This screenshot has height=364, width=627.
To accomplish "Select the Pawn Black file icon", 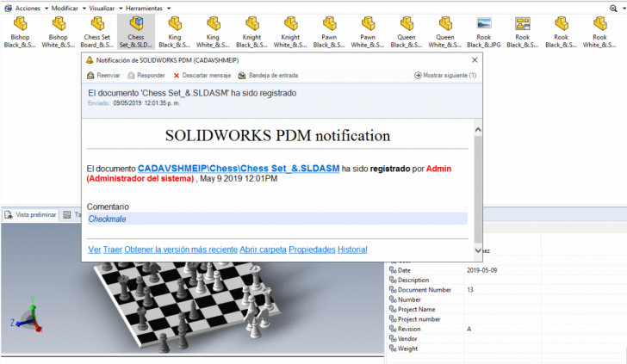I will (x=329, y=24).
